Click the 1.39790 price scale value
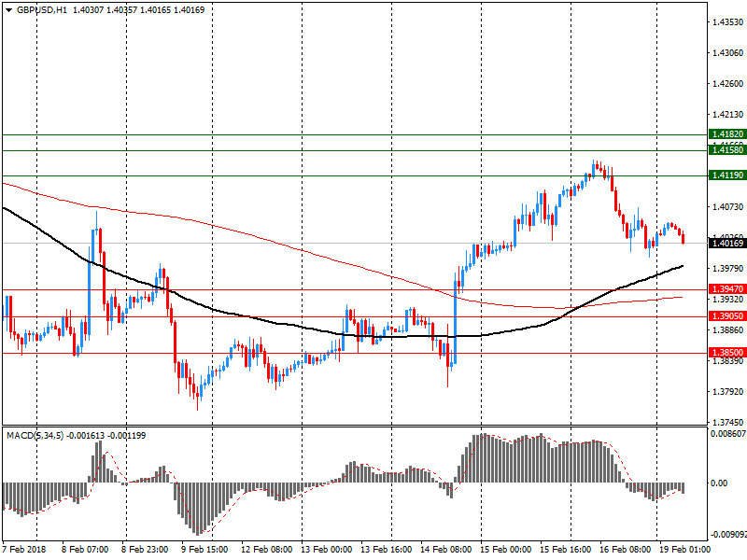The height and width of the screenshot is (560, 747). click(727, 269)
